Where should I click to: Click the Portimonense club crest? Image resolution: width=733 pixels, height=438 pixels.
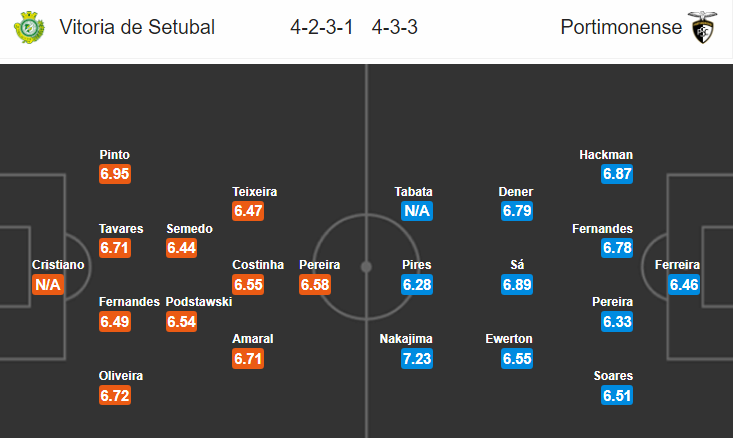click(x=702, y=27)
